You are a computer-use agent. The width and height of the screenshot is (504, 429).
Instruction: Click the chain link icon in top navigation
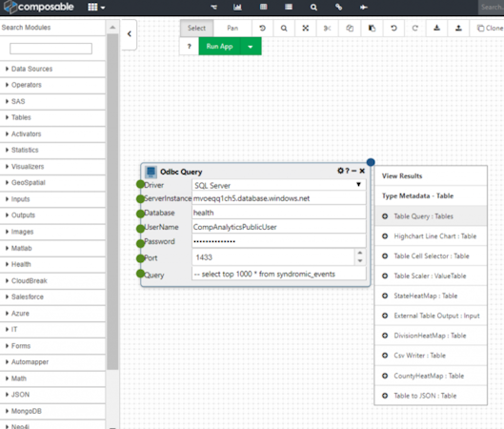[339, 7]
